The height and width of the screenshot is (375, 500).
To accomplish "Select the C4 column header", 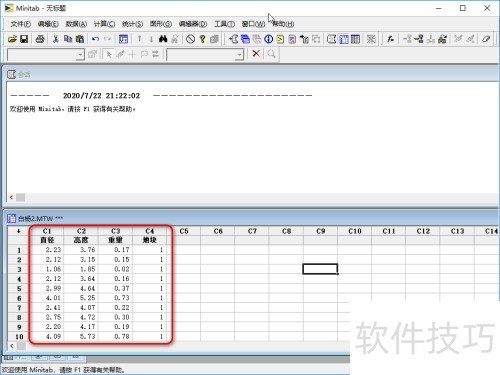I will (150, 231).
